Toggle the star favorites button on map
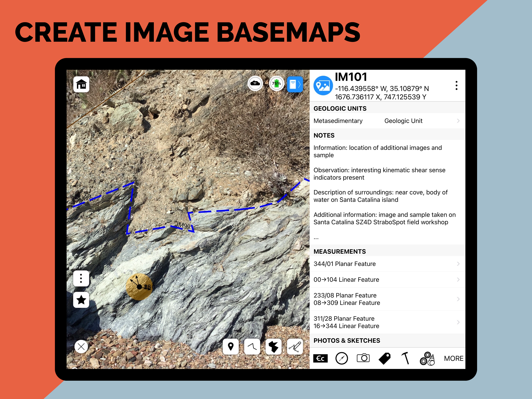Viewport: 532px width, 399px height. click(81, 300)
